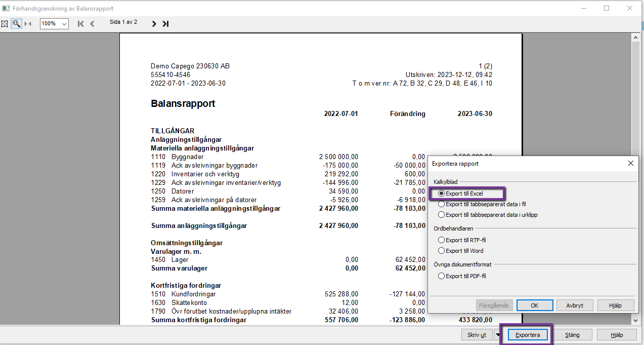The image size is (644, 345).
Task: Open the arrow menu beside Skriv ut
Action: coord(497,335)
